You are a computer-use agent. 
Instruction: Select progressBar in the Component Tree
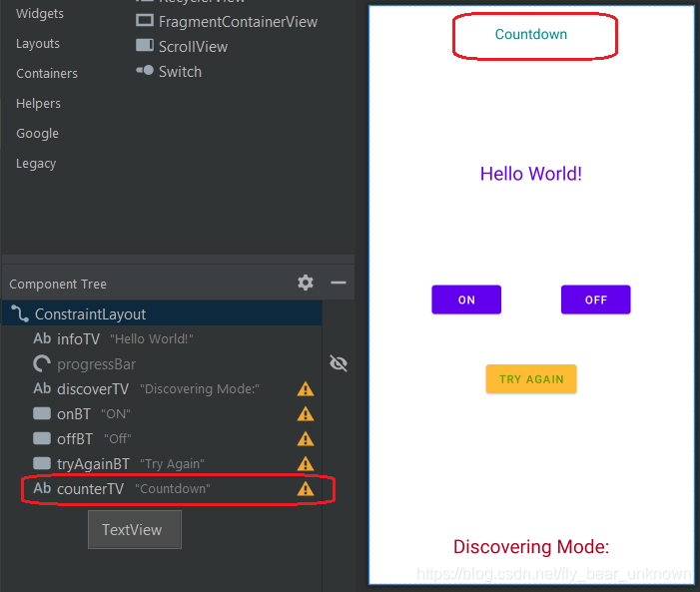pos(162,363)
